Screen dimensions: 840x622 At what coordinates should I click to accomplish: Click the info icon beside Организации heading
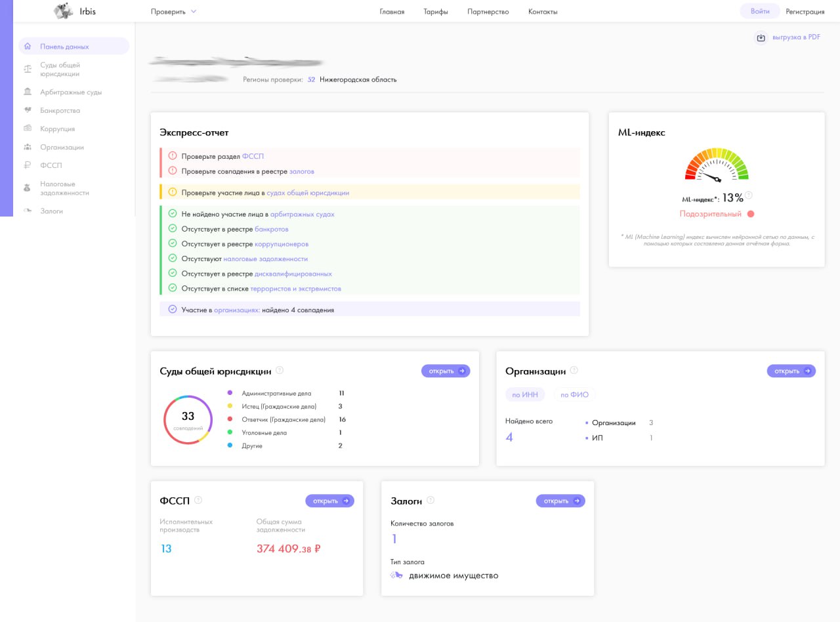(x=574, y=370)
